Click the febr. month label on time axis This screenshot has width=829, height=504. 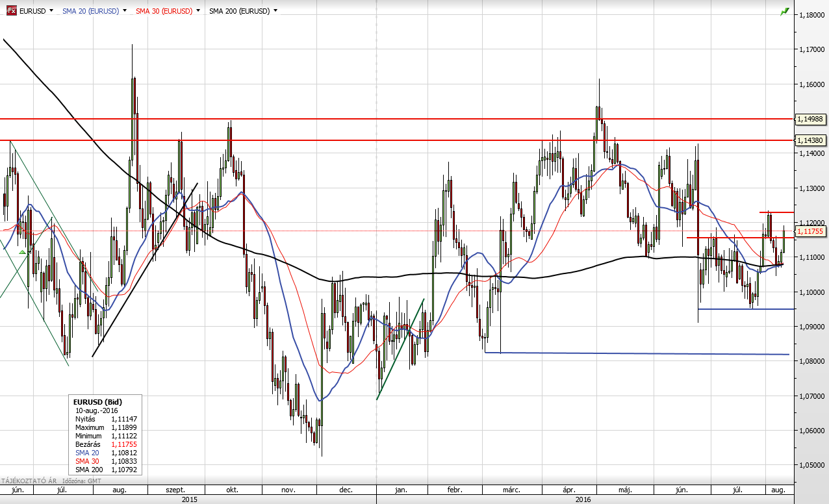[456, 490]
